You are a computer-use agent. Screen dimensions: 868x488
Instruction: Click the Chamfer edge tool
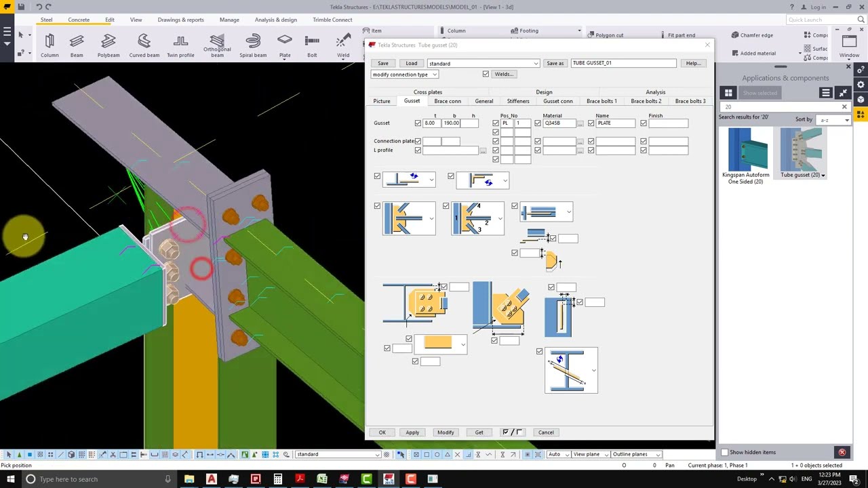751,35
